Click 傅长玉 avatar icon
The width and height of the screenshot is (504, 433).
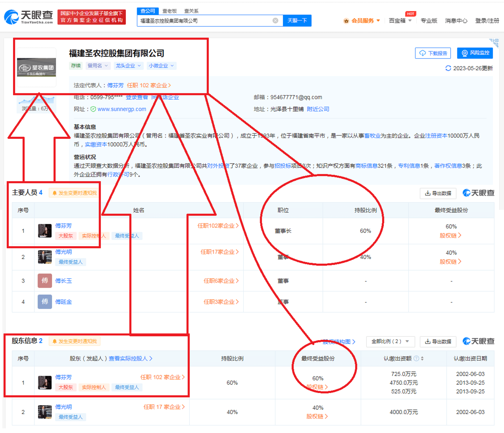pyautogui.click(x=45, y=281)
